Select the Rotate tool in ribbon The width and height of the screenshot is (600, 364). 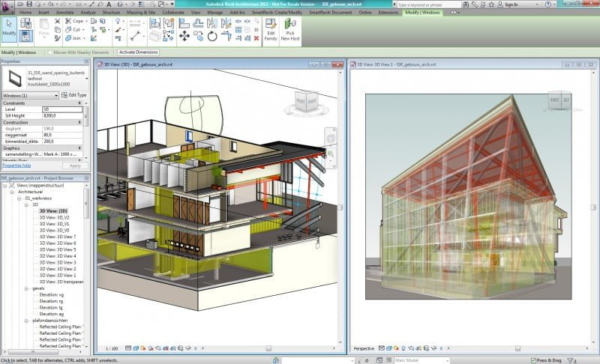(x=211, y=35)
